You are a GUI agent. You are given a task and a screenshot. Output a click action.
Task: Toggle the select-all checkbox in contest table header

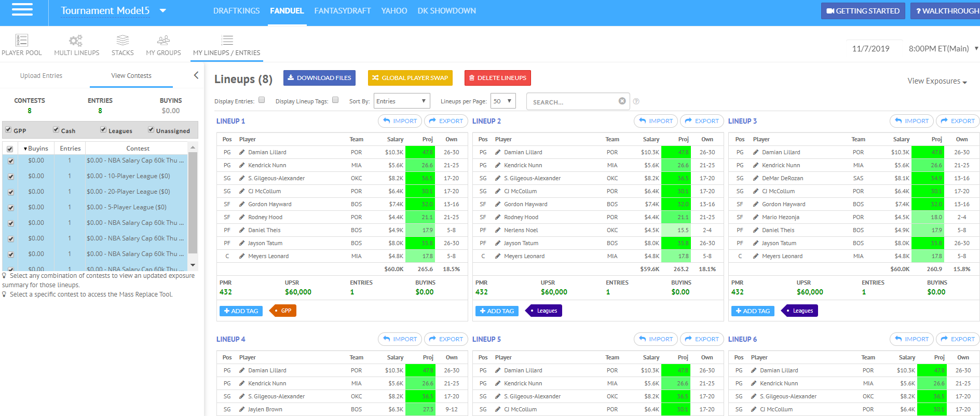(10, 149)
